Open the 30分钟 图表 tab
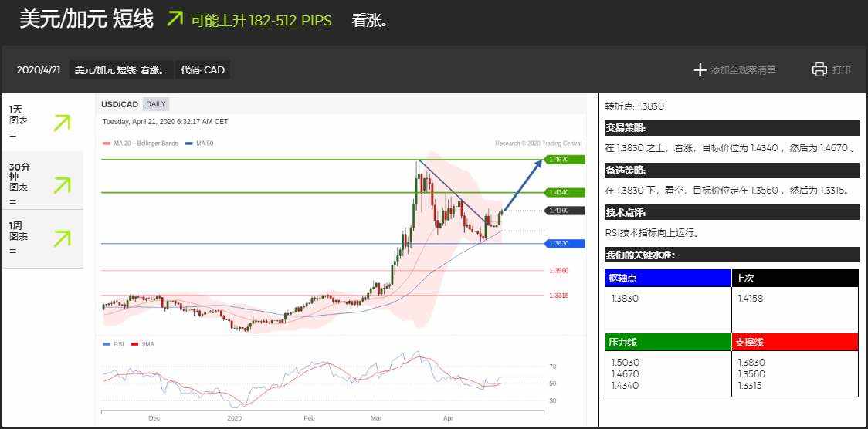 (43, 181)
